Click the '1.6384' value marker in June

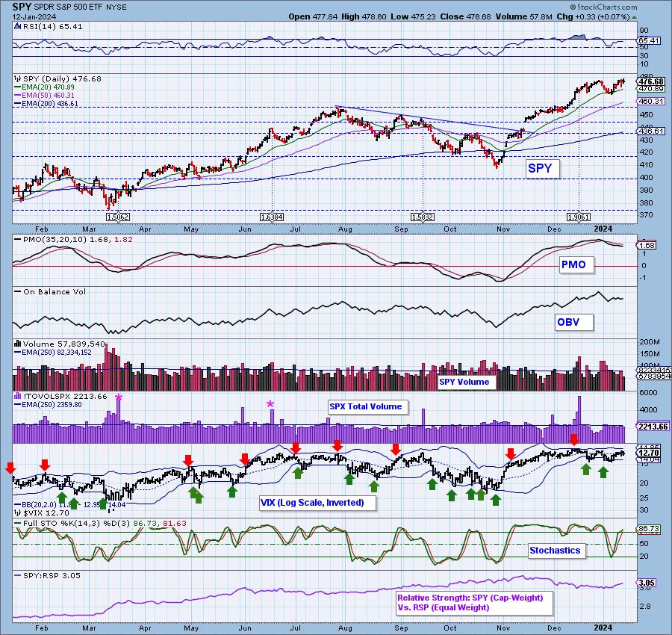272,217
